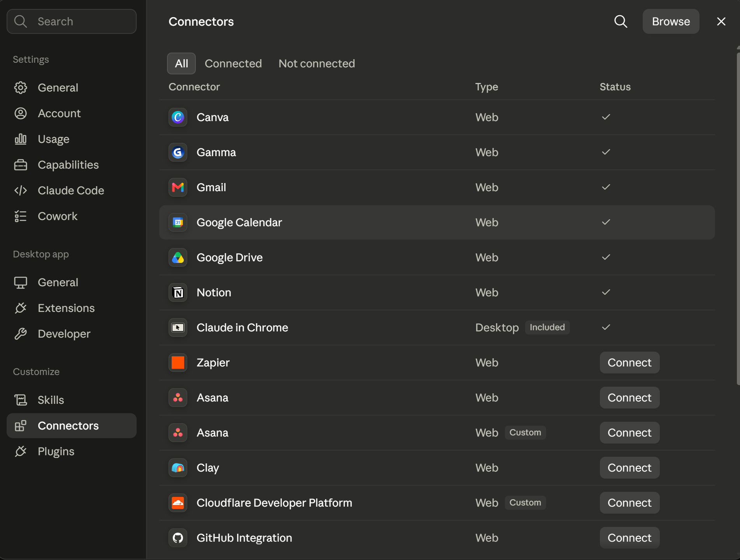Viewport: 740px width, 560px height.
Task: Click Notion's connected checkmark
Action: coord(606,292)
